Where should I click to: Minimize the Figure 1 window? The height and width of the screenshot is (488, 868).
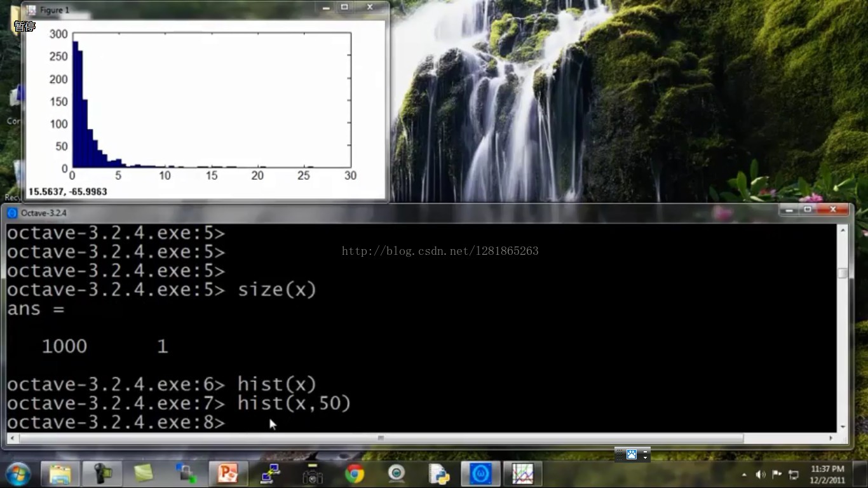[327, 8]
